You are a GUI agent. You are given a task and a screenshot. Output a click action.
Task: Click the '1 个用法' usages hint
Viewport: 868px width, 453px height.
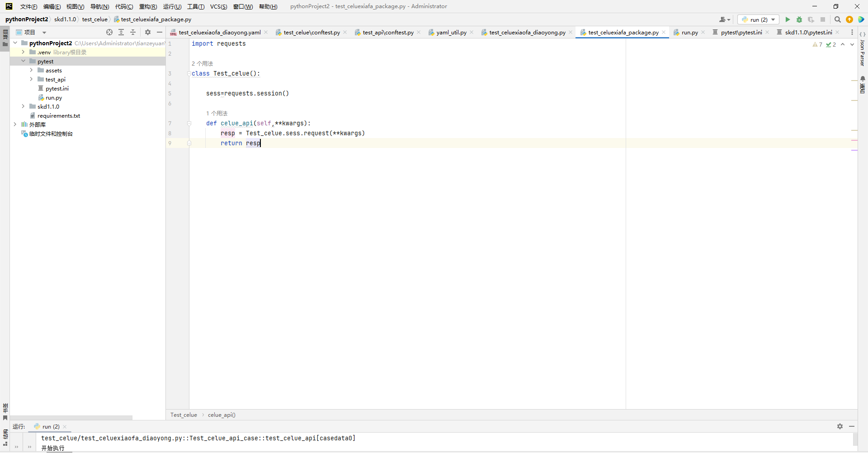tap(217, 113)
